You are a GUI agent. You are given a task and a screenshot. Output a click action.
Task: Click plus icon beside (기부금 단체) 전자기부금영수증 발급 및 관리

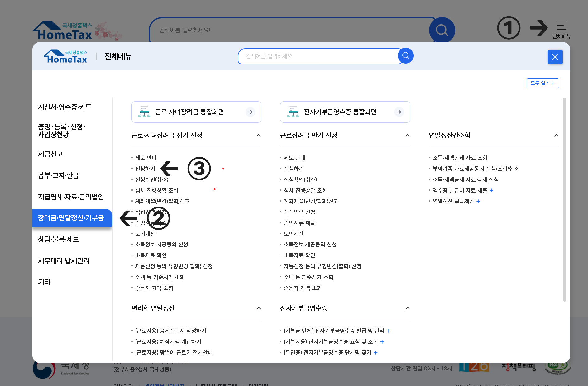click(389, 331)
